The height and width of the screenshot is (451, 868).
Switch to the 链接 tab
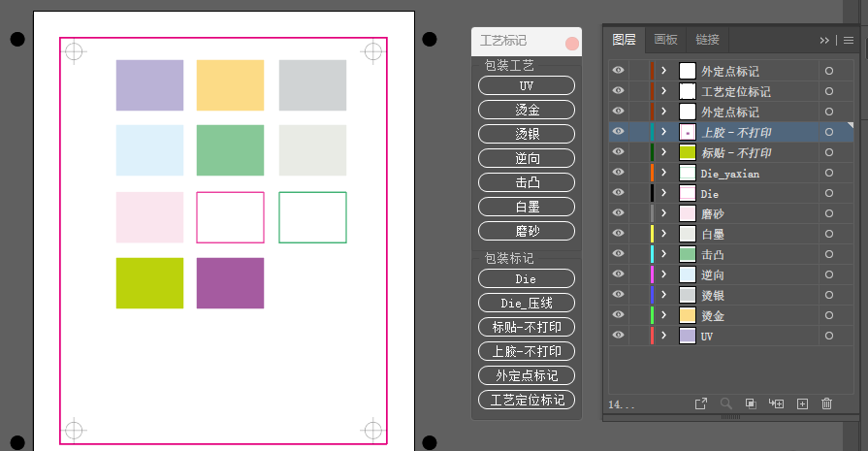(707, 40)
